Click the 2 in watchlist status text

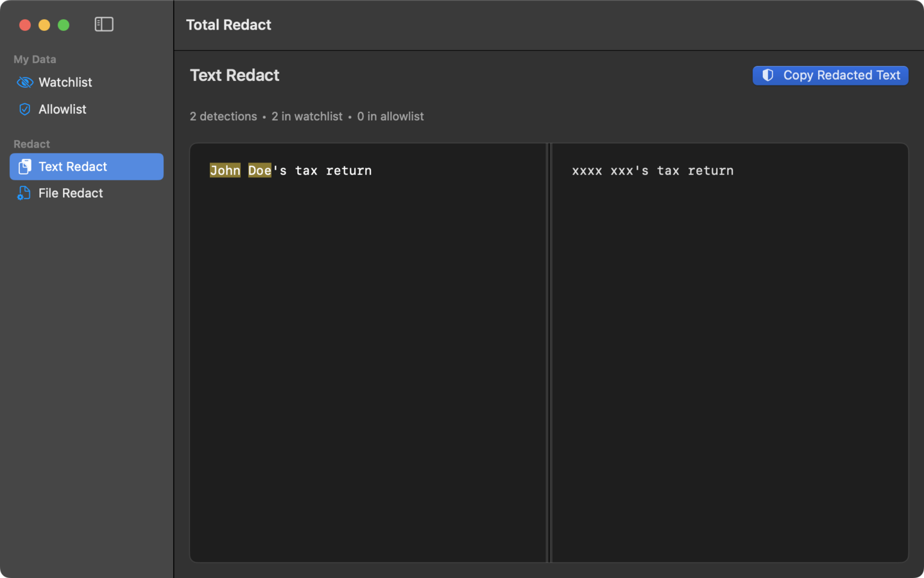[307, 116]
